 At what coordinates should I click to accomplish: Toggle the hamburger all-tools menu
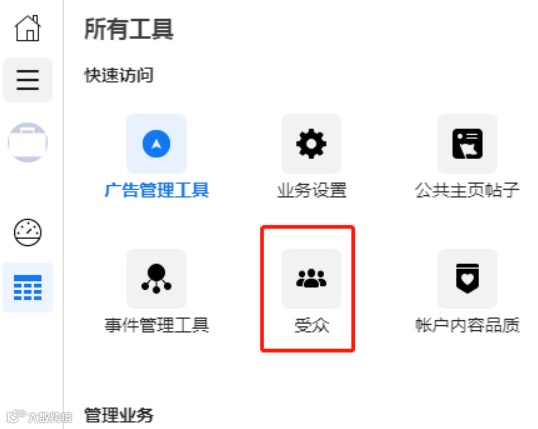[x=28, y=80]
